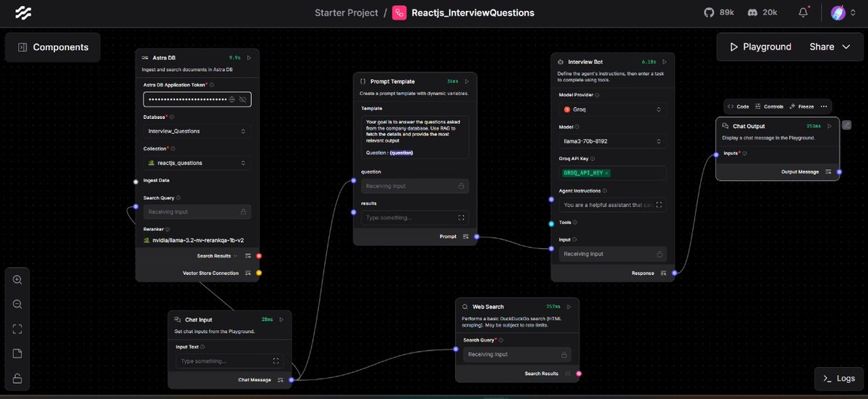The image size is (868, 399).
Task: Click the add note icon
Action: pyautogui.click(x=17, y=353)
